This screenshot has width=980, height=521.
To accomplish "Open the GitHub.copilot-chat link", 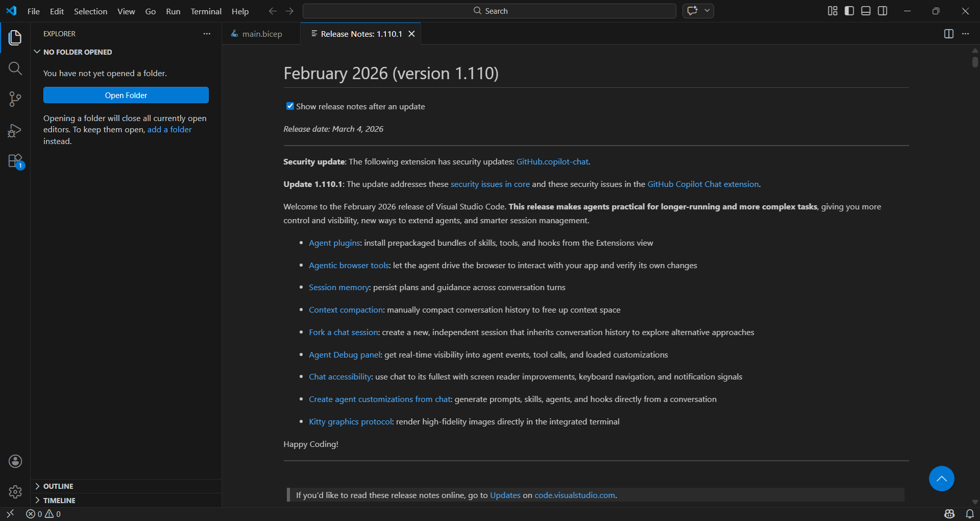I will tap(552, 162).
